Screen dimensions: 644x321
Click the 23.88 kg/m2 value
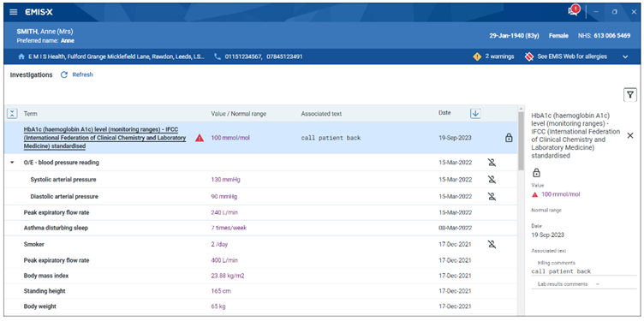(228, 276)
